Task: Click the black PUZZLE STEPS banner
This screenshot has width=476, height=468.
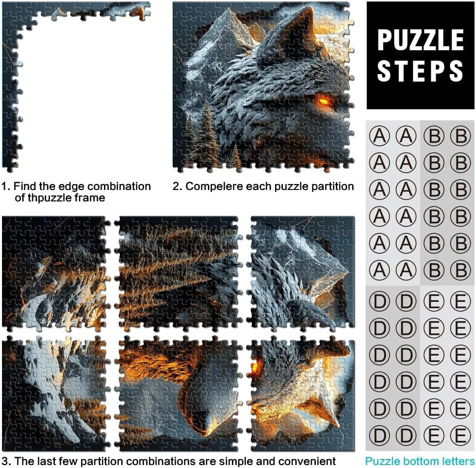Action: click(420, 55)
